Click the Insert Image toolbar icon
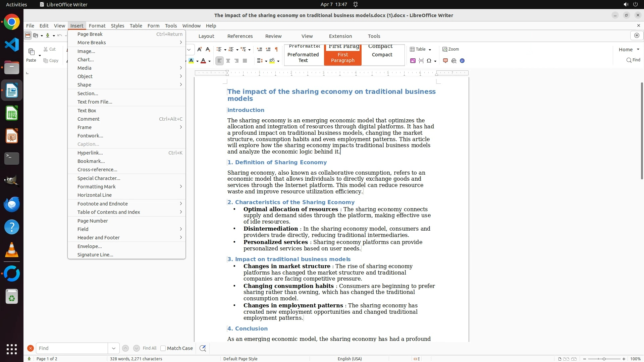Viewport: 644px width, 362px height. pos(413,61)
